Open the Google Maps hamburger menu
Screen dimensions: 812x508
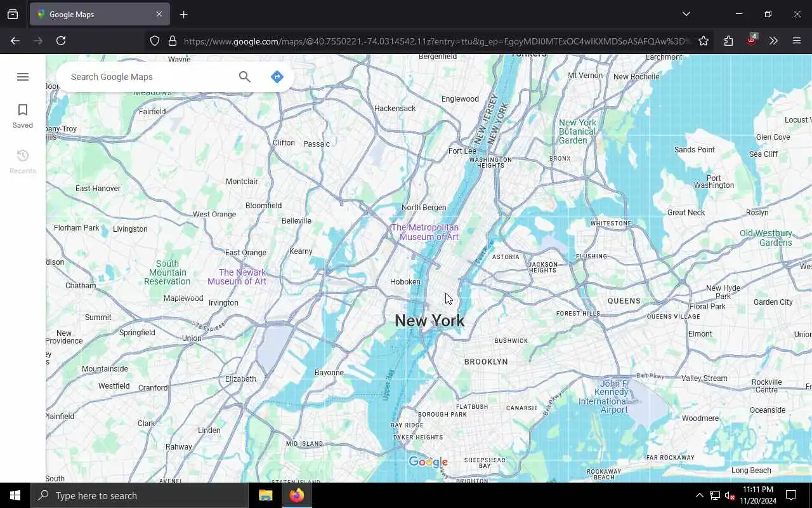pos(23,77)
